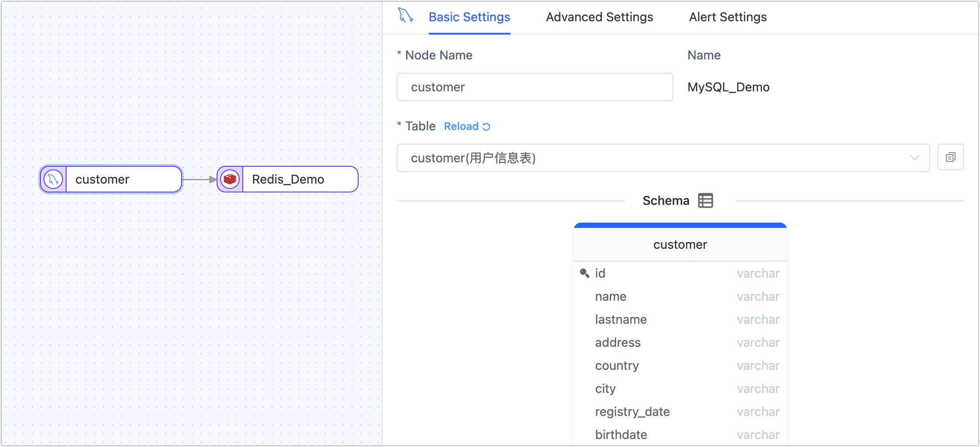Select the Basic Settings tab
980x447 pixels.
[x=469, y=17]
